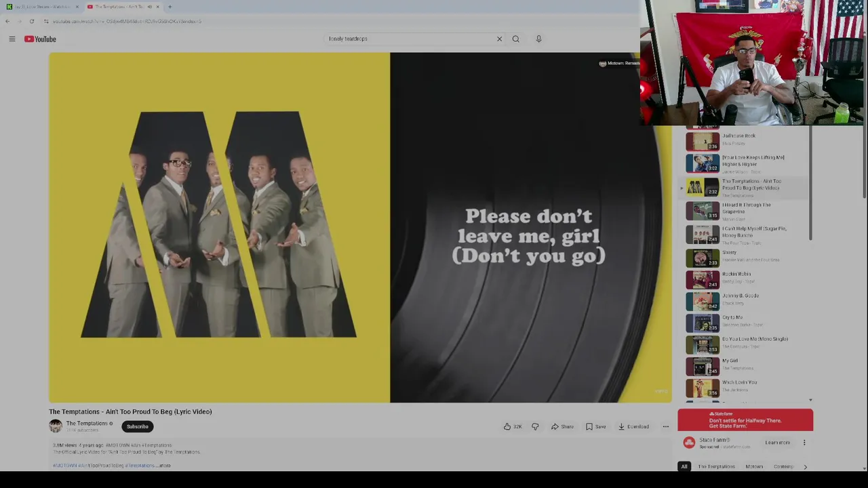
Task: Open The Temptations channel avatar
Action: click(x=56, y=426)
